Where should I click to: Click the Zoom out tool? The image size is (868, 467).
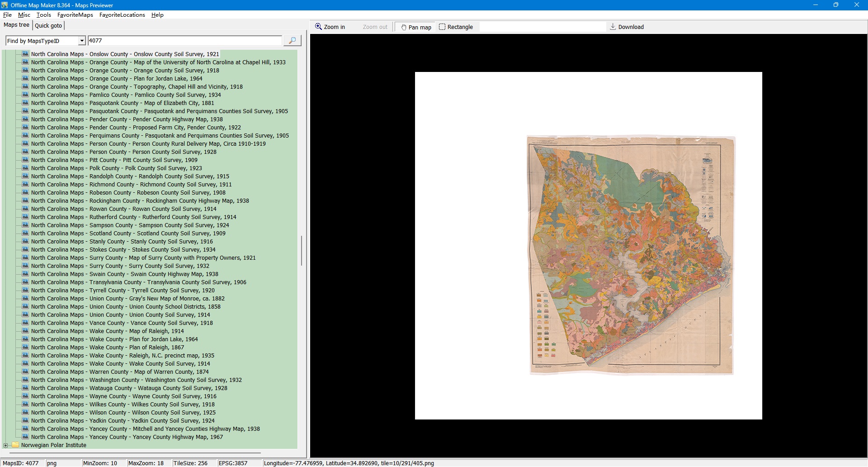pos(375,27)
